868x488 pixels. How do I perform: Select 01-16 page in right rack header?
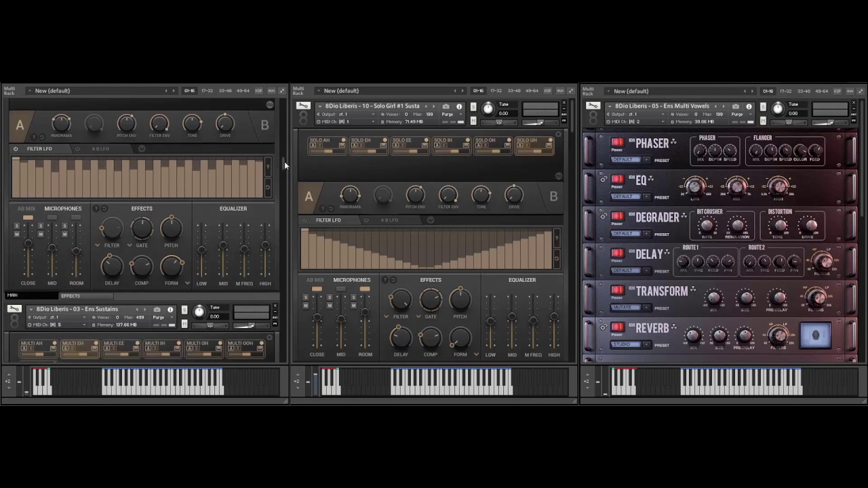(x=768, y=91)
